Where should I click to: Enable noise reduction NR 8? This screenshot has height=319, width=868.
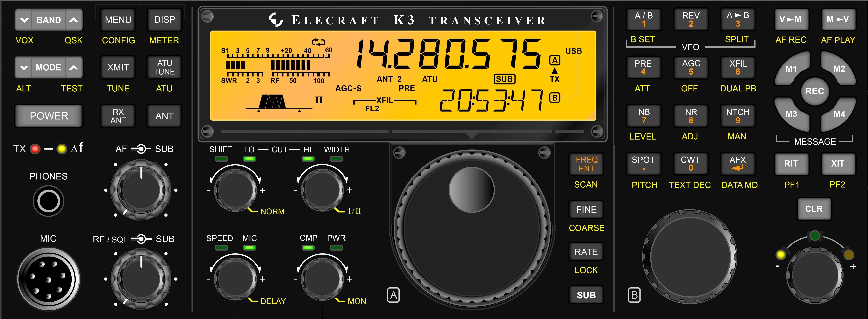(x=691, y=116)
